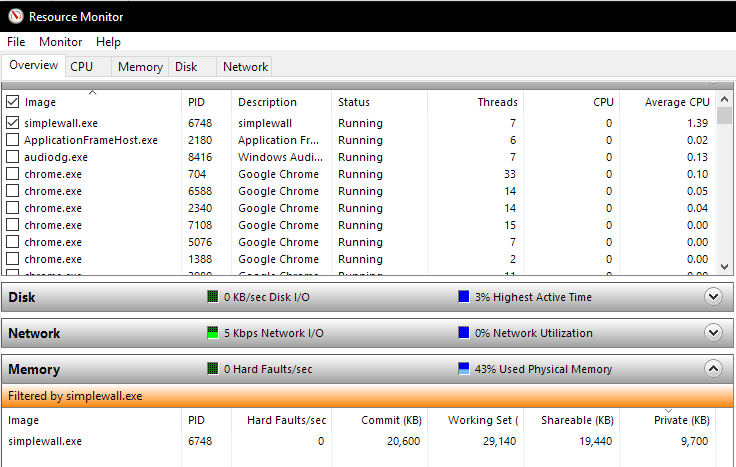Sort memory list by Working Set header
Screen dimensions: 736x467
(483, 420)
